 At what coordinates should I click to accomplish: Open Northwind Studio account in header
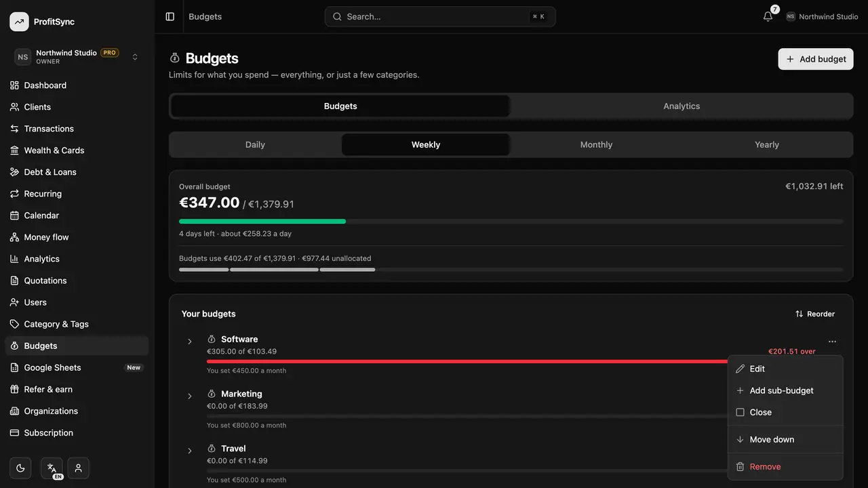click(822, 16)
